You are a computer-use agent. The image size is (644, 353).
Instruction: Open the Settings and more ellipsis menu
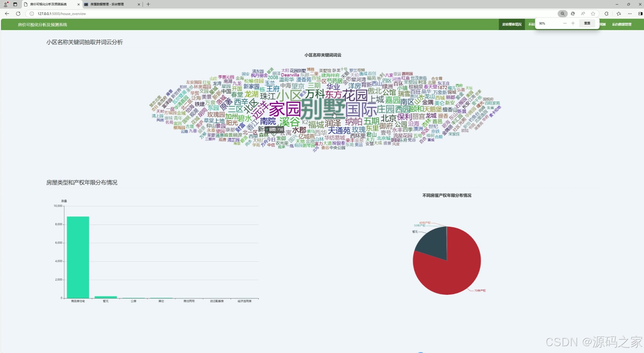tap(630, 14)
